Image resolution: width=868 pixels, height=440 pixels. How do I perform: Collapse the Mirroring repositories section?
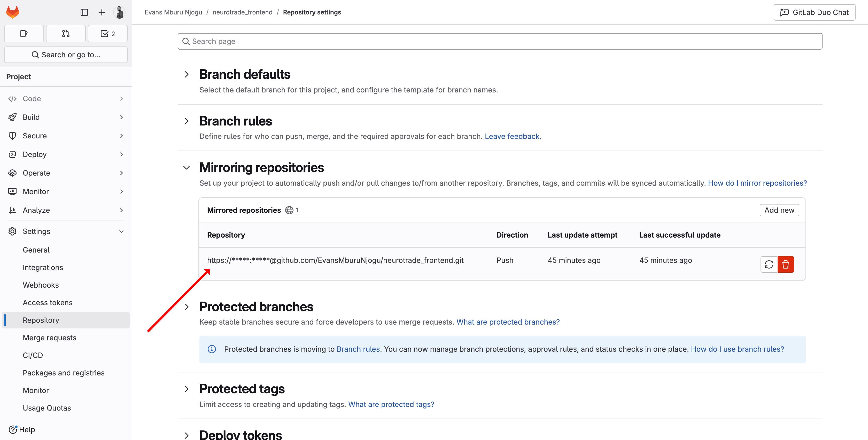click(x=187, y=168)
